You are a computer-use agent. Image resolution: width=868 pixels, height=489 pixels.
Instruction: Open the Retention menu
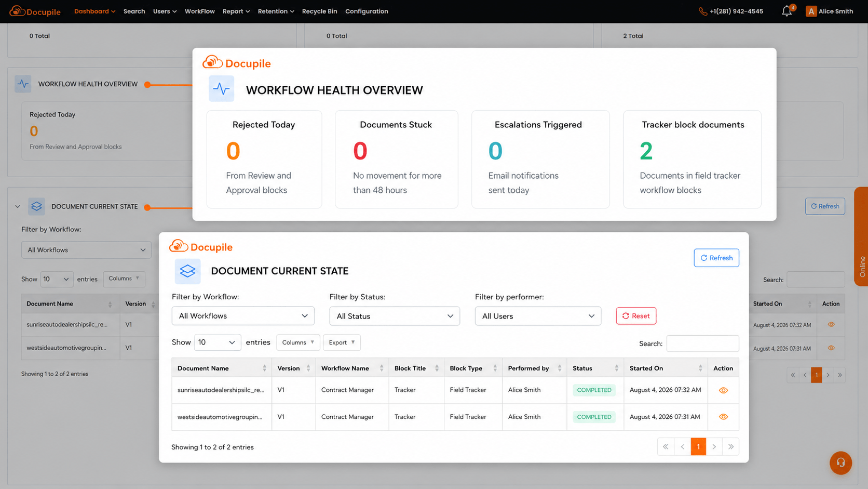[x=276, y=11]
